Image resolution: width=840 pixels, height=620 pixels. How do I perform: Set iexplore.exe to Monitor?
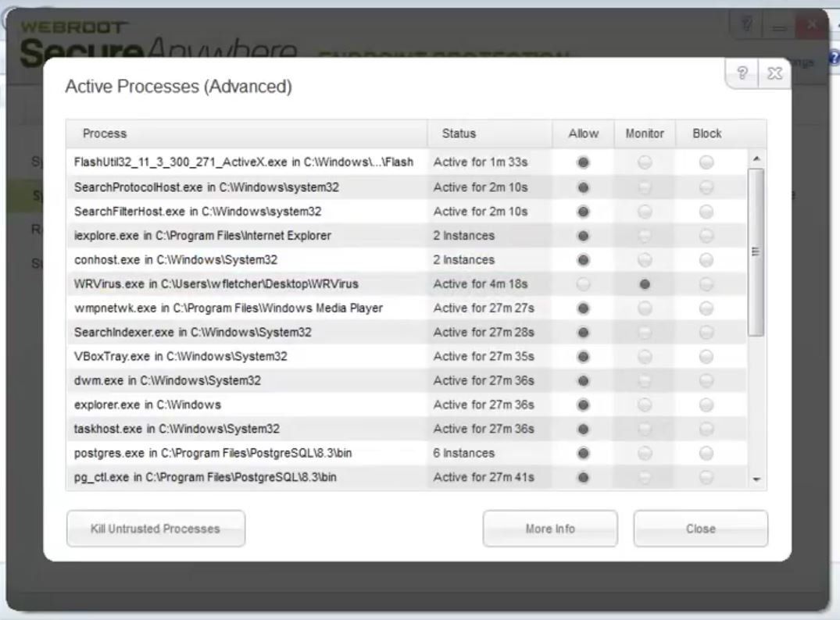point(645,236)
